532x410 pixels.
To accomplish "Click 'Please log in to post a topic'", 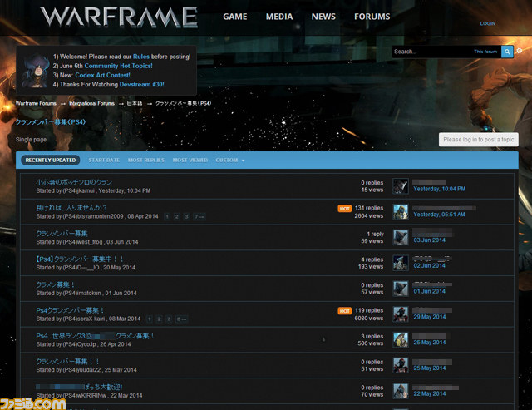I will coord(479,140).
